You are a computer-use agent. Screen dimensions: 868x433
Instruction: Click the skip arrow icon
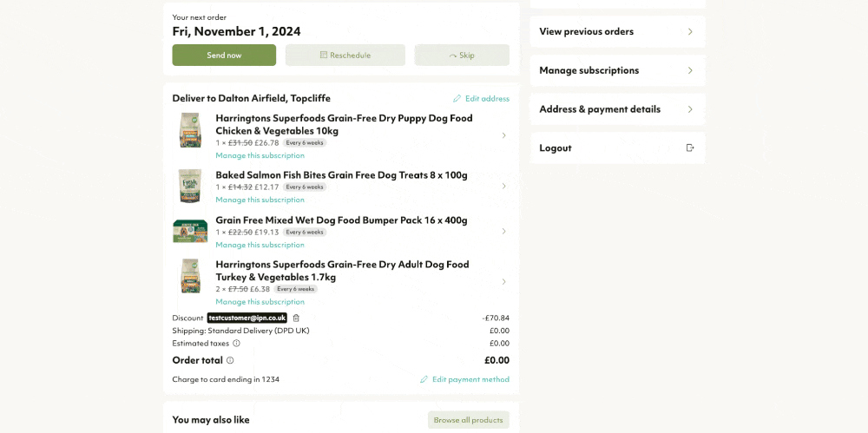pos(453,56)
